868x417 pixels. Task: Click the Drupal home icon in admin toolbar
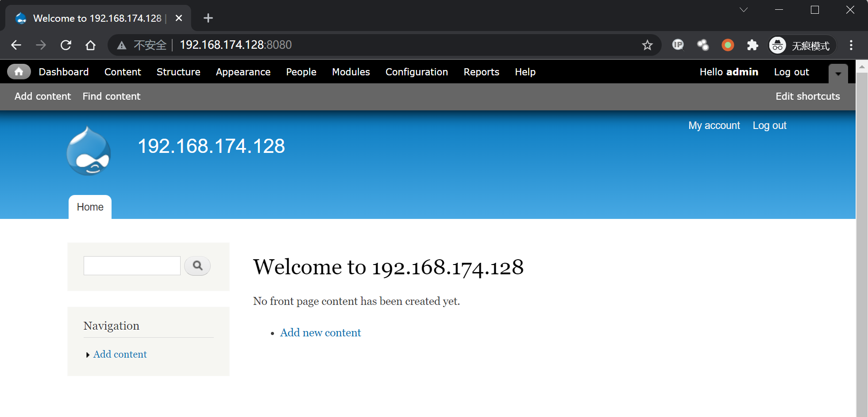pyautogui.click(x=19, y=72)
